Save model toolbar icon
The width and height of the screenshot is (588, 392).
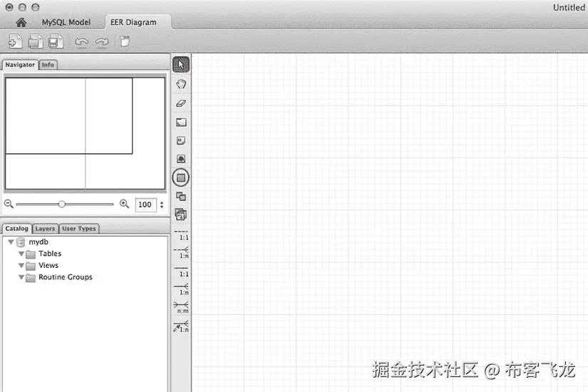[x=55, y=41]
